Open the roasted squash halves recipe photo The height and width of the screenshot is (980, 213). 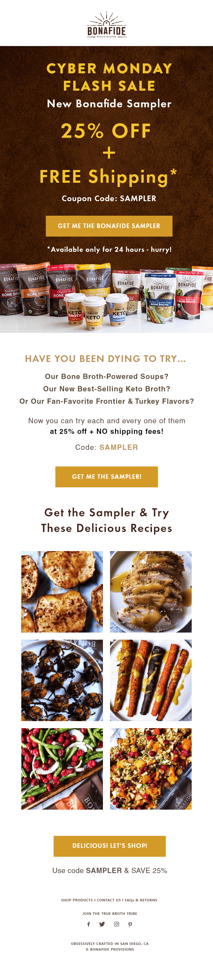tap(62, 591)
